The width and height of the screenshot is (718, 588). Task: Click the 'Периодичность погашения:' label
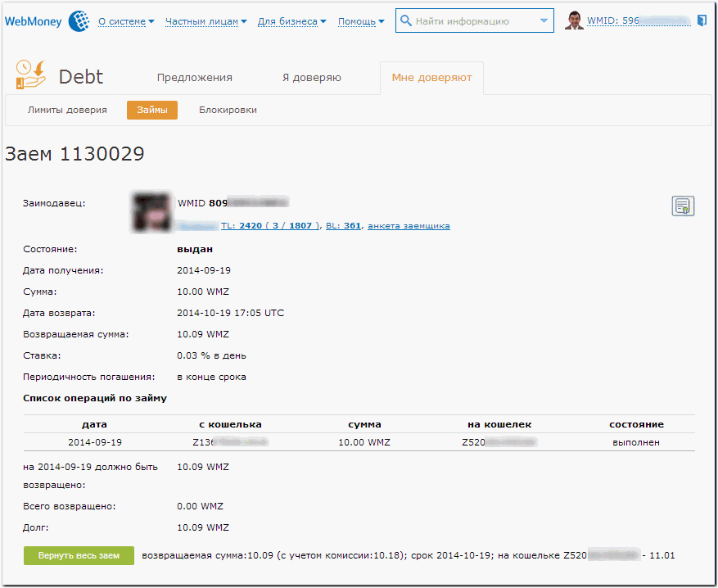pos(89,377)
